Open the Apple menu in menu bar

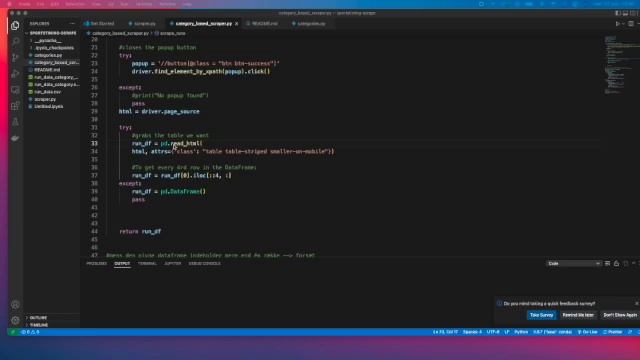(x=9, y=4)
